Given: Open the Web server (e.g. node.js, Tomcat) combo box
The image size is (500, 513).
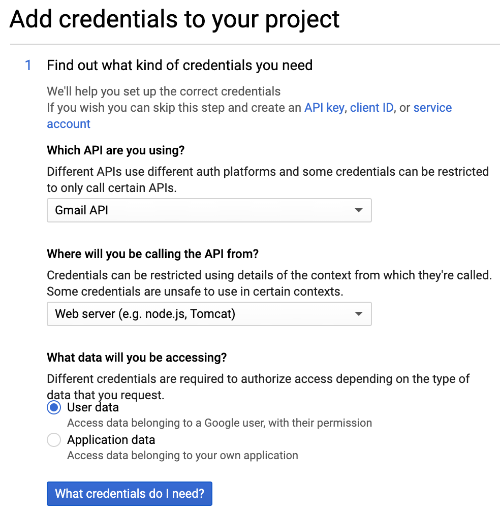Looking at the screenshot, I should pyautogui.click(x=209, y=314).
